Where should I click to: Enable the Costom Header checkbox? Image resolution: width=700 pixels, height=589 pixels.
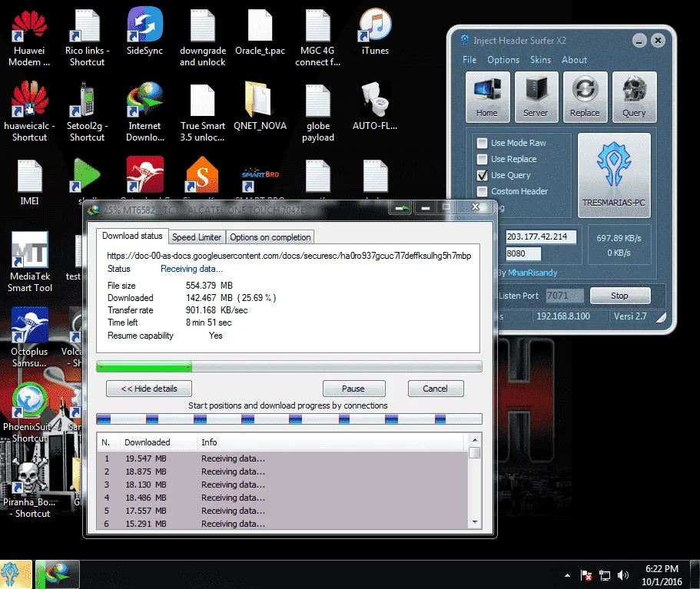pyautogui.click(x=482, y=191)
